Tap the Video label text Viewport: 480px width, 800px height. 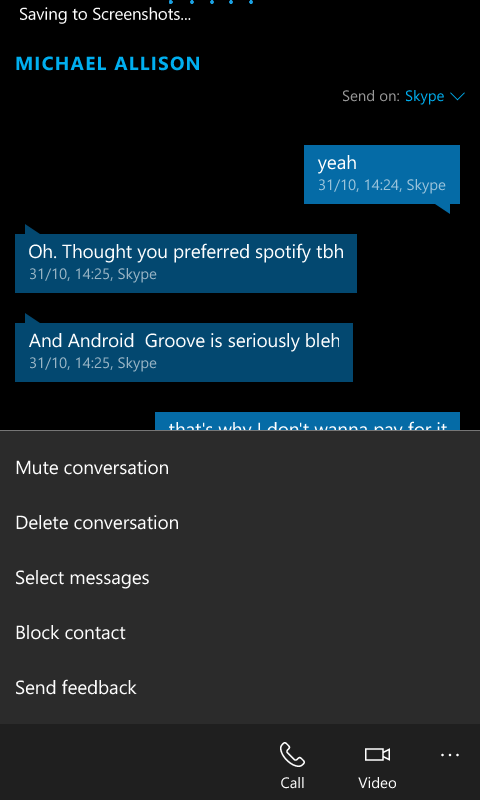[377, 783]
